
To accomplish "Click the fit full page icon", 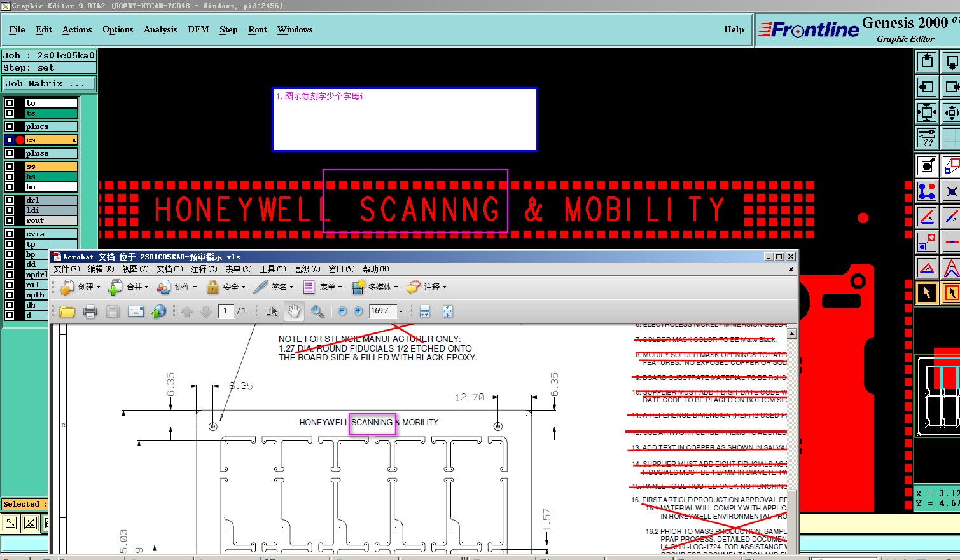I will [447, 311].
